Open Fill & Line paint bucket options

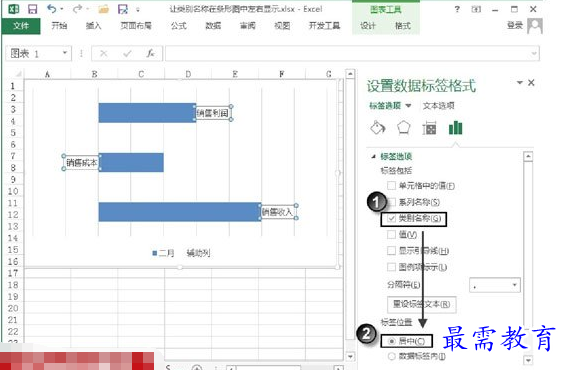pos(378,128)
